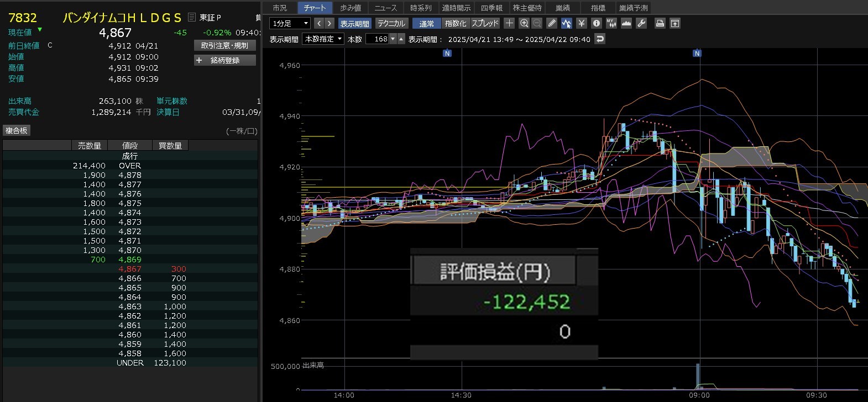Viewport: 868px width, 402px height.
Task: Open the 指標 tab
Action: [598, 8]
